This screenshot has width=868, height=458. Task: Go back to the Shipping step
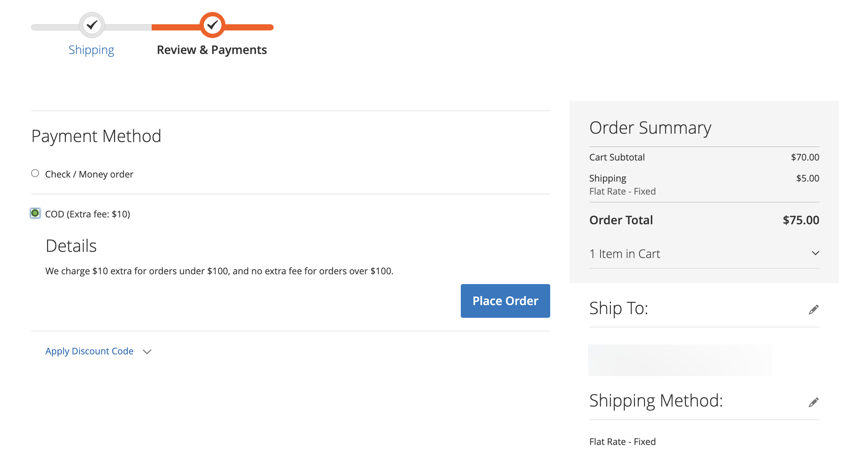(91, 50)
